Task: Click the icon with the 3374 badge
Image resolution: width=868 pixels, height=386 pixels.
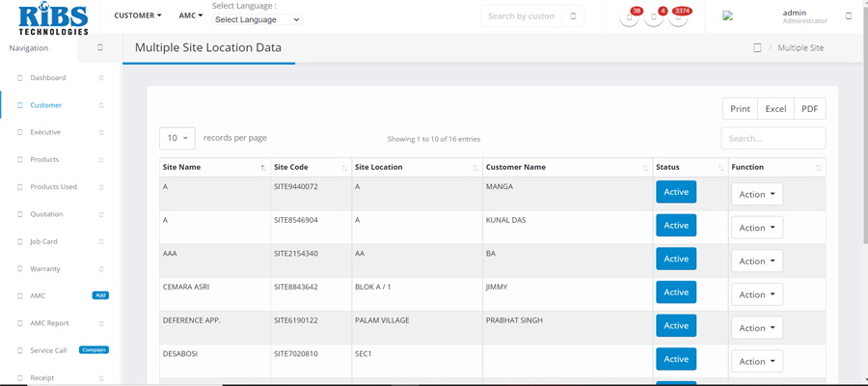Action: [x=678, y=18]
